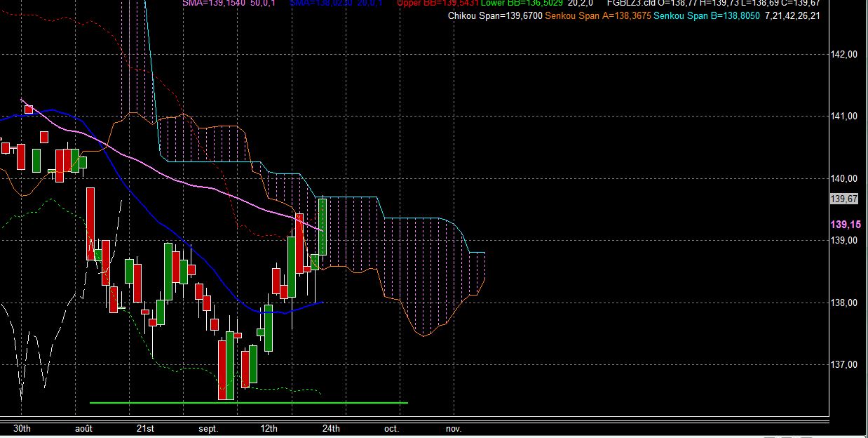Screen dimensions: 868x438
Task: Click the Ichimoku parameters 7,21,42,26,21
Action: pyautogui.click(x=794, y=15)
